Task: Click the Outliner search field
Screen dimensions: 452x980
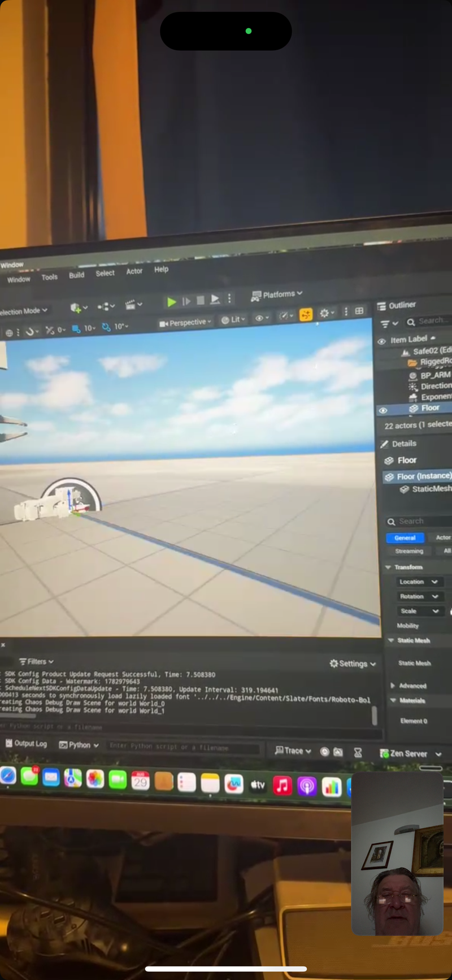Action: click(x=429, y=321)
